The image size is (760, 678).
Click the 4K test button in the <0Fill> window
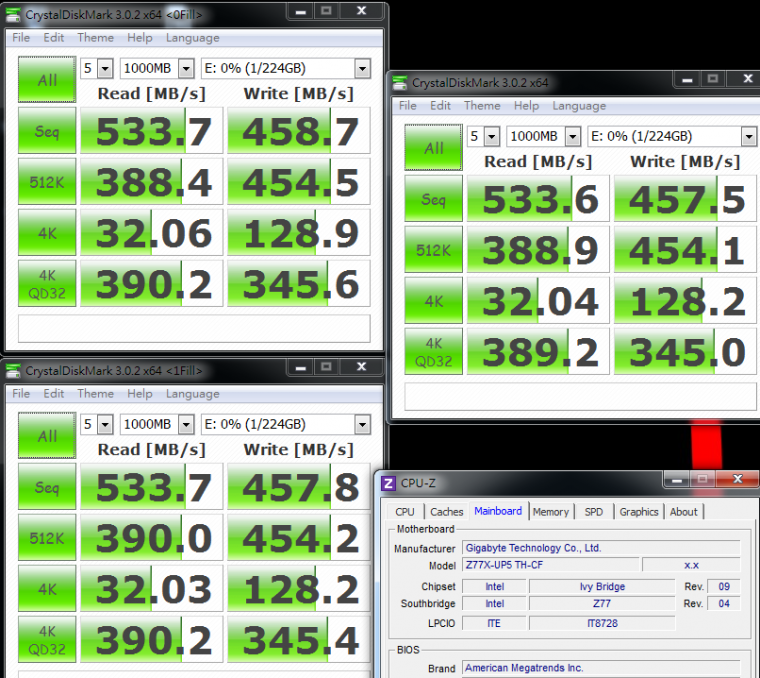coord(47,233)
